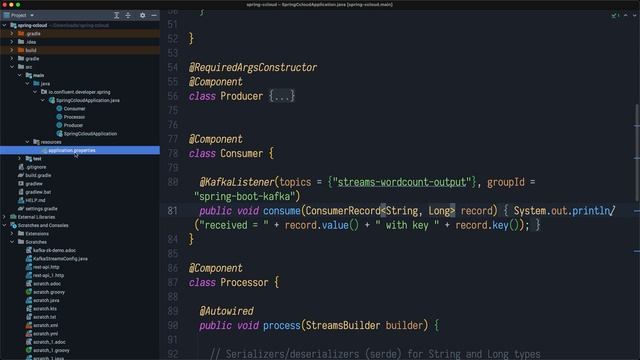Viewport: 640px width, 360px height.
Task: Select scratch.yml file icon
Action: (29, 333)
